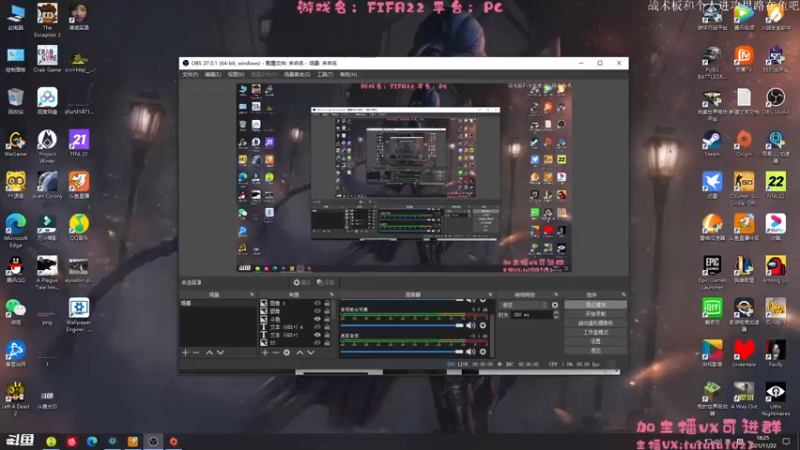The width and height of the screenshot is (800, 450).
Task: Open the 编辑(E) menu
Action: pyautogui.click(x=213, y=74)
